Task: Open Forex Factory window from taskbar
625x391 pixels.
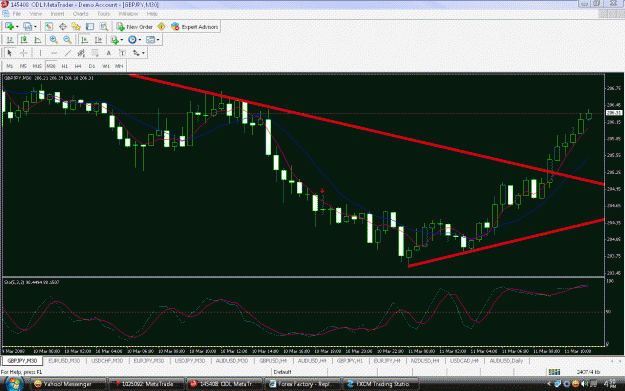Action: 303,384
